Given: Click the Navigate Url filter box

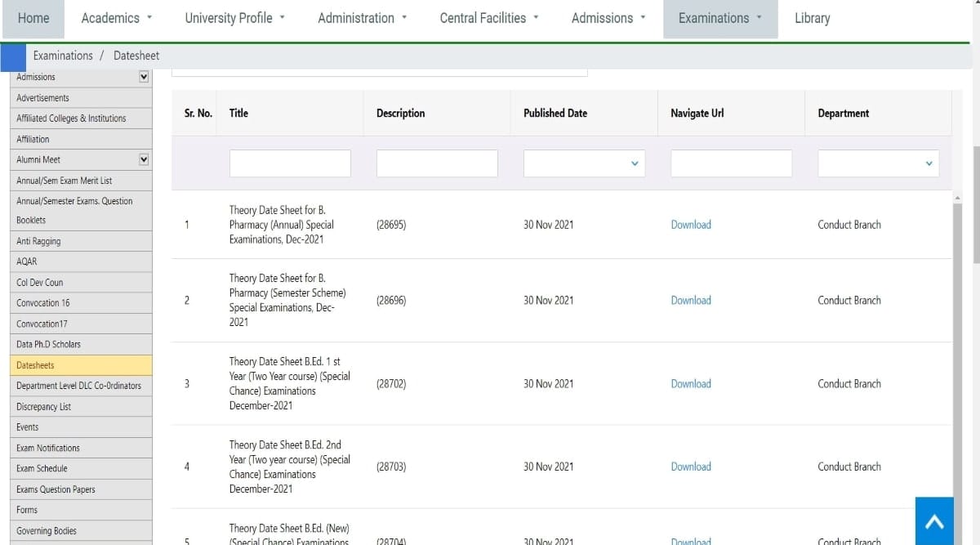Looking at the screenshot, I should pos(730,163).
